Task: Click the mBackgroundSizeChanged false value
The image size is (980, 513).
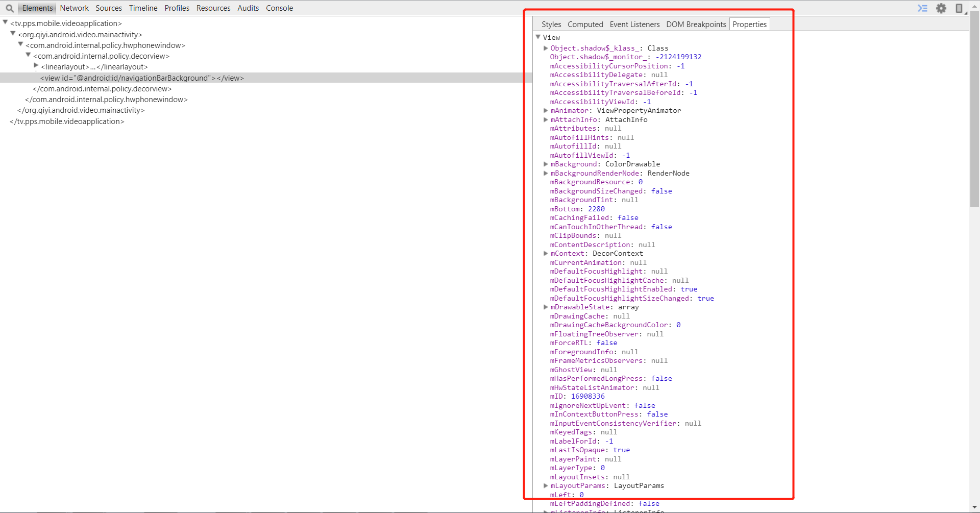Action: coord(661,191)
